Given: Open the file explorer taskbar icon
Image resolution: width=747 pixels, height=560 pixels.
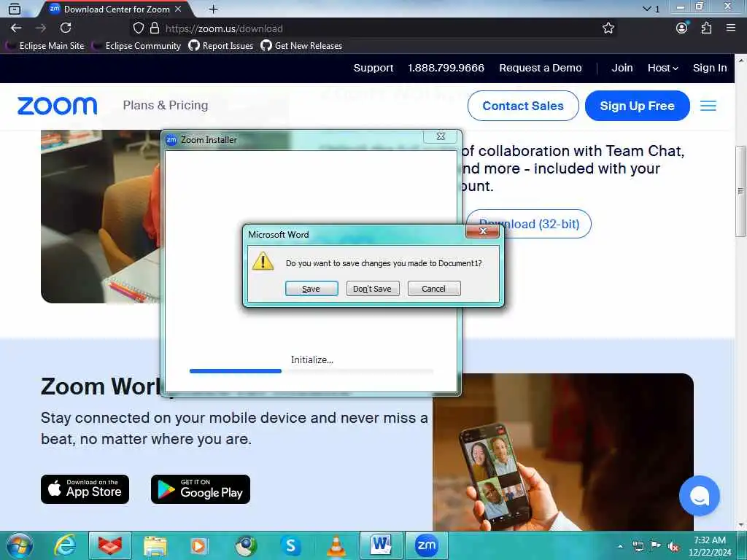Looking at the screenshot, I should pos(155,545).
